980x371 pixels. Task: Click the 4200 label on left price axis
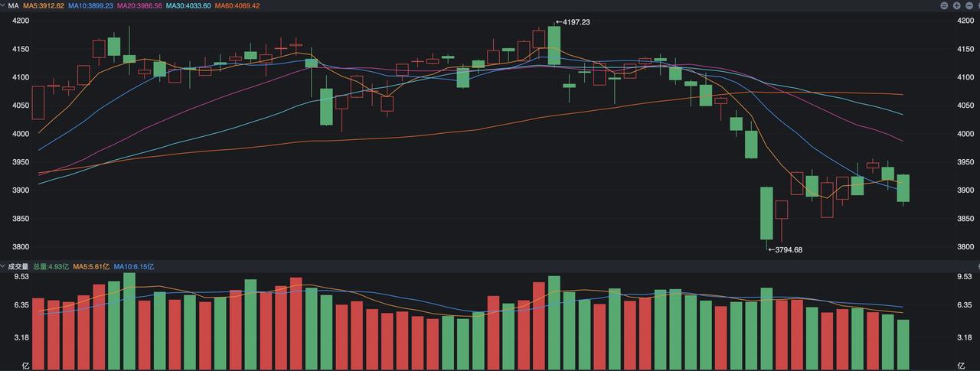[21, 21]
